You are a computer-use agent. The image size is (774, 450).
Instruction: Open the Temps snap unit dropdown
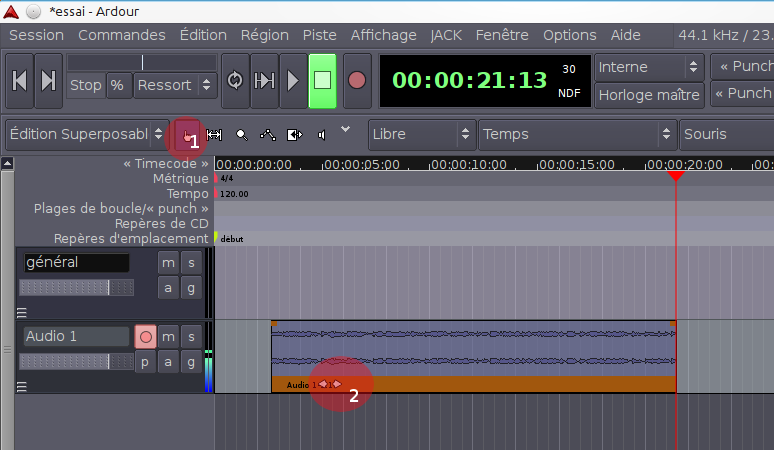(x=578, y=134)
